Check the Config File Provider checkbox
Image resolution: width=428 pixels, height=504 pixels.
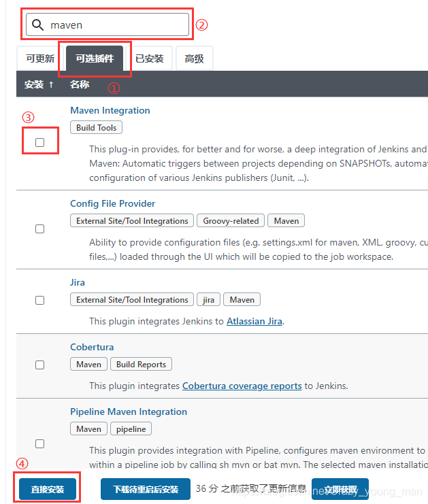(x=40, y=229)
